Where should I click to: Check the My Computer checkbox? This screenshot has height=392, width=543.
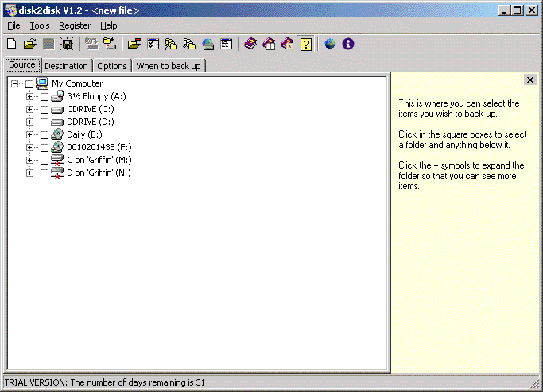[29, 84]
